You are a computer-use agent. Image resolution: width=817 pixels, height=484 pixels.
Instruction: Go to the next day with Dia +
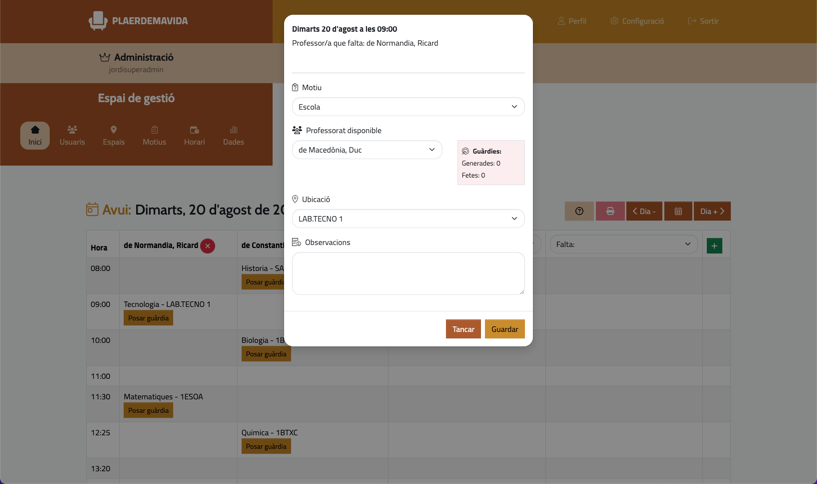[x=712, y=211]
